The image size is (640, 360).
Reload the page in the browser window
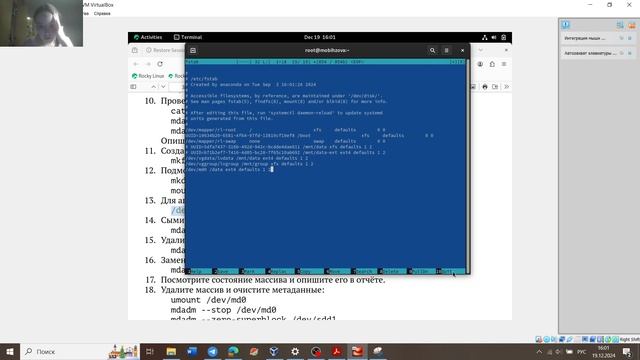pyautogui.click(x=160, y=64)
